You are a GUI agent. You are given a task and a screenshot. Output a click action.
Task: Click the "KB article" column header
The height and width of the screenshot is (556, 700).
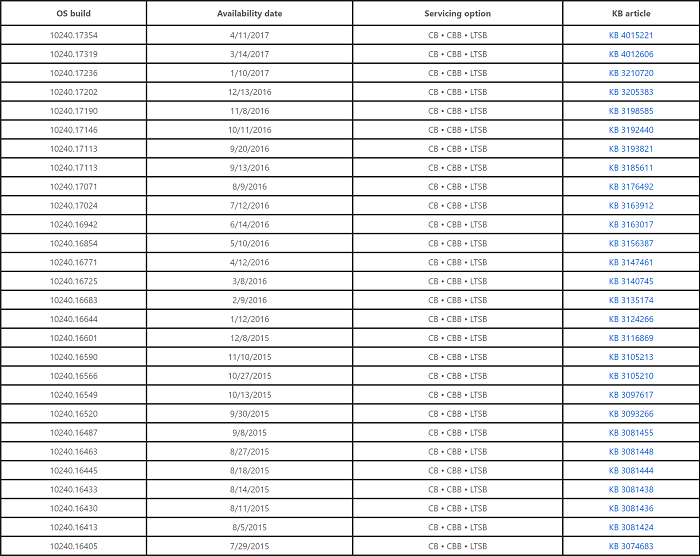click(x=631, y=13)
